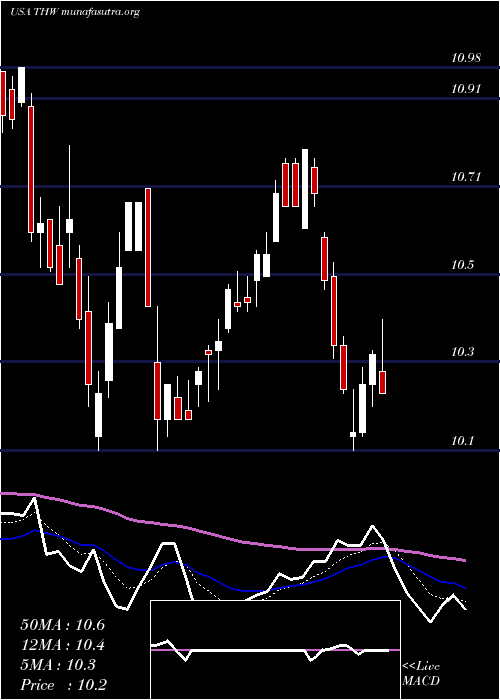Click the 10.1 price level label
This screenshot has height=700, width=500.
[x=462, y=442]
